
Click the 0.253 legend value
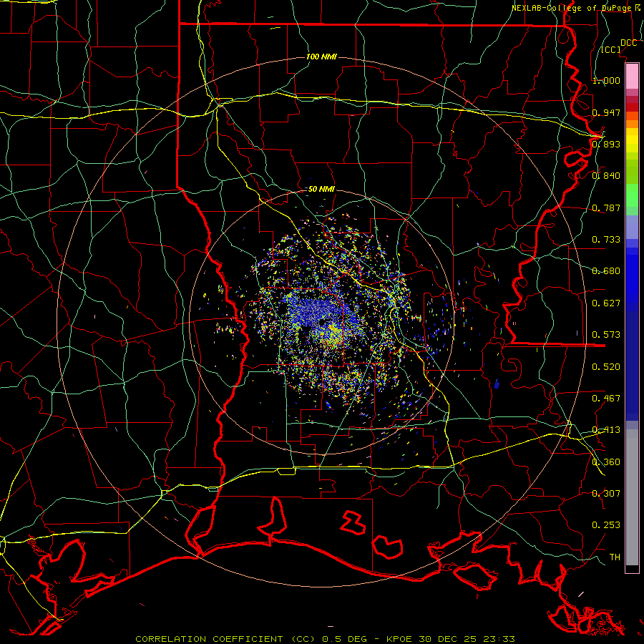(x=606, y=525)
